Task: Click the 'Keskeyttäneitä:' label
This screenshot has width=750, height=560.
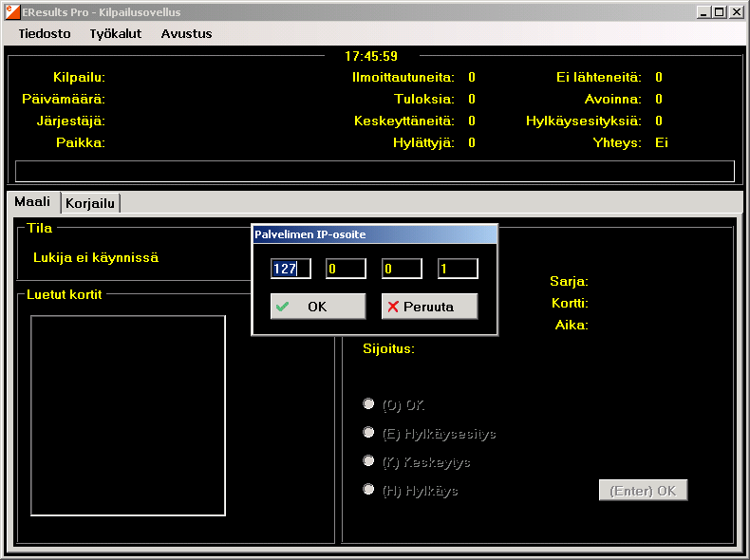Action: pyautogui.click(x=404, y=121)
